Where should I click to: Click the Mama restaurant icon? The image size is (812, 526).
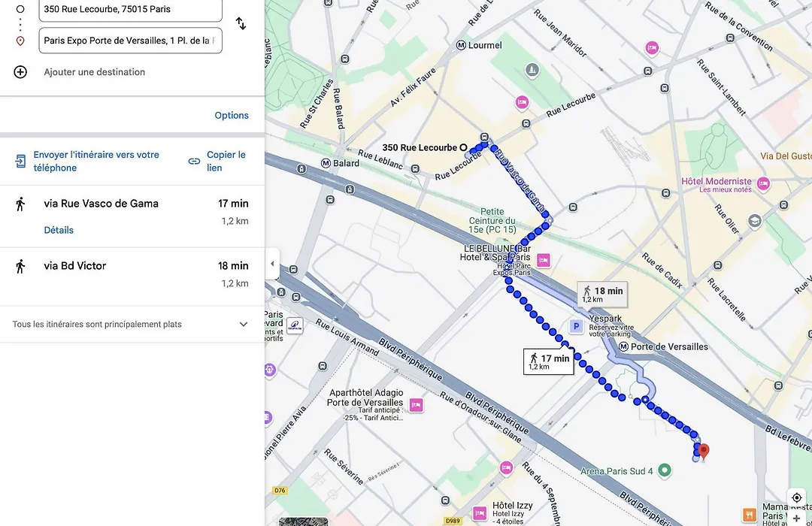[x=750, y=514]
